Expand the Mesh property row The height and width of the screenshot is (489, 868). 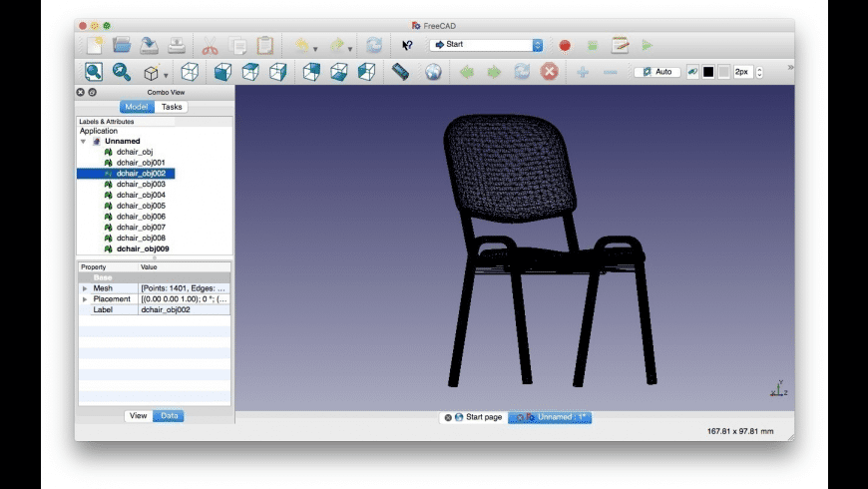point(85,288)
